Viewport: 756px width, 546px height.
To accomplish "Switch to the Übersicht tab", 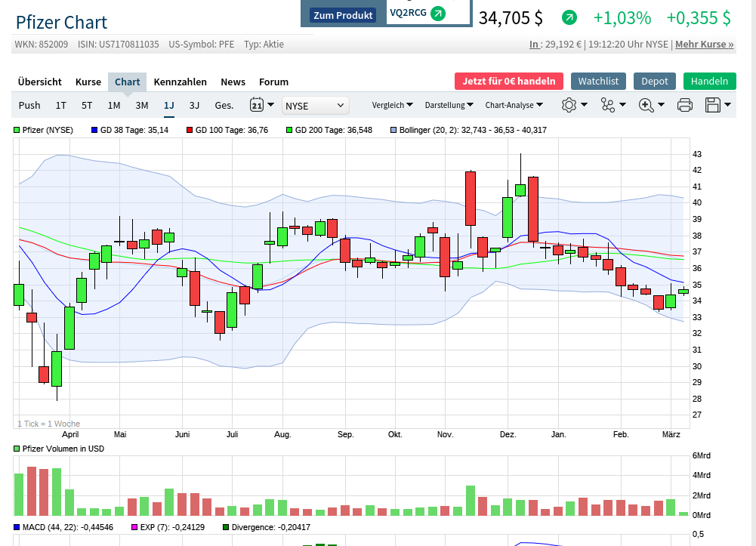I will tap(39, 82).
